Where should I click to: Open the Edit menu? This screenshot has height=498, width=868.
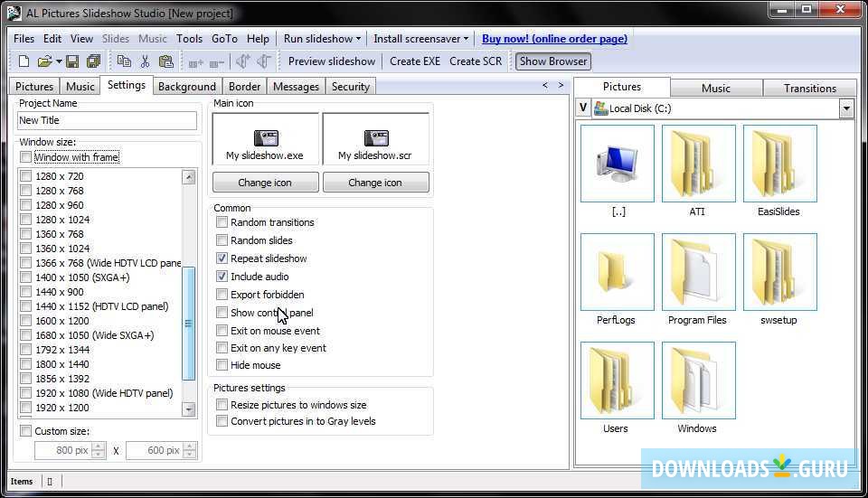(x=52, y=39)
